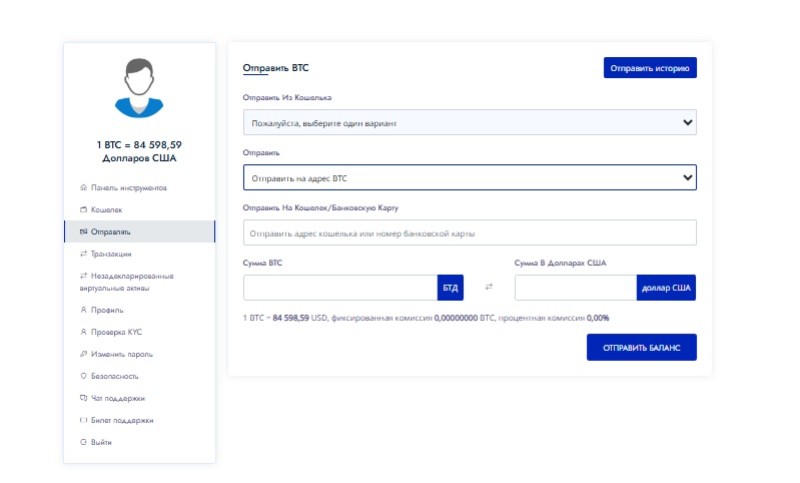
Task: Click the KYC verification icon in sidebar
Action: pos(83,332)
